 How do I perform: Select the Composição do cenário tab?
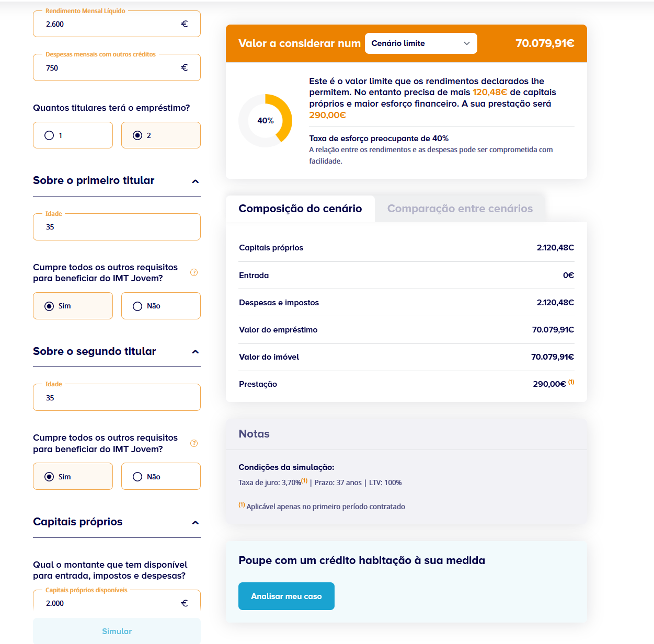300,209
